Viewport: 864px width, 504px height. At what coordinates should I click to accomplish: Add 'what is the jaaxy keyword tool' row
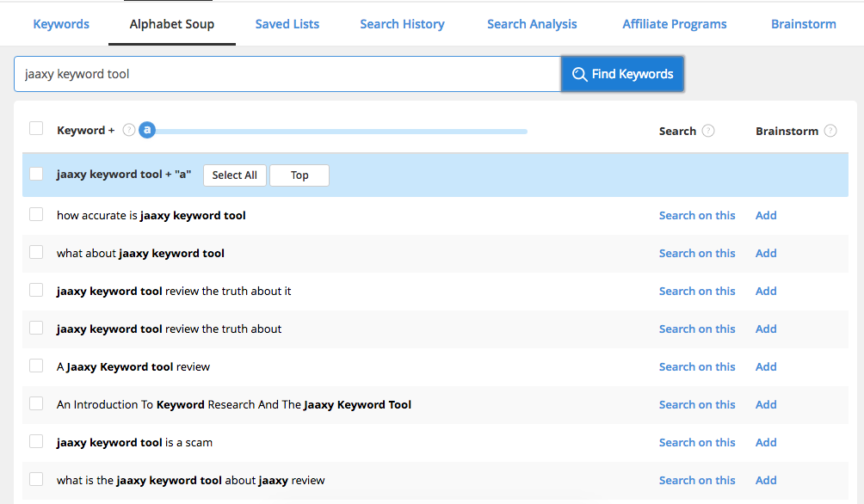point(766,480)
